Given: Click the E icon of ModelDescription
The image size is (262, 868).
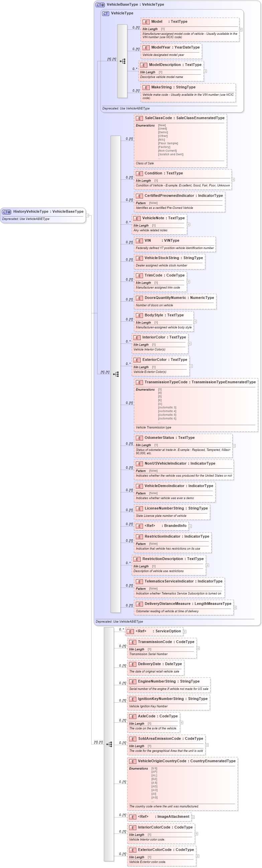Looking at the screenshot, I should coord(144,65).
